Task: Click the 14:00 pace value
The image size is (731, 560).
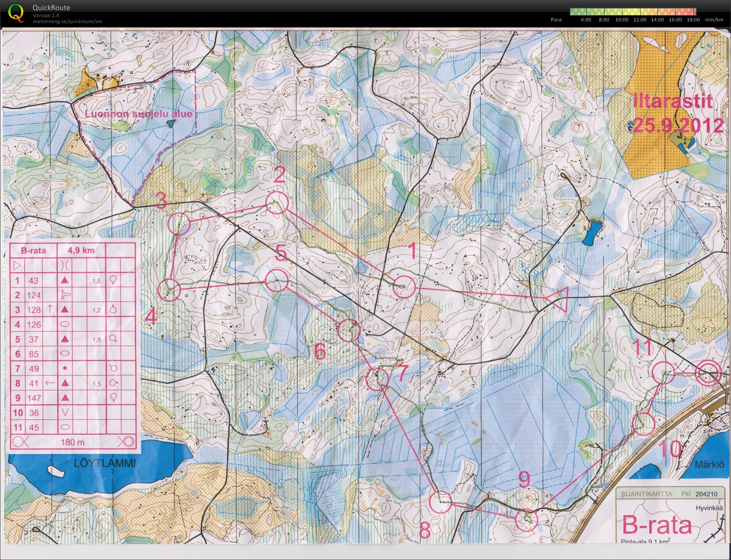Action: (658, 20)
